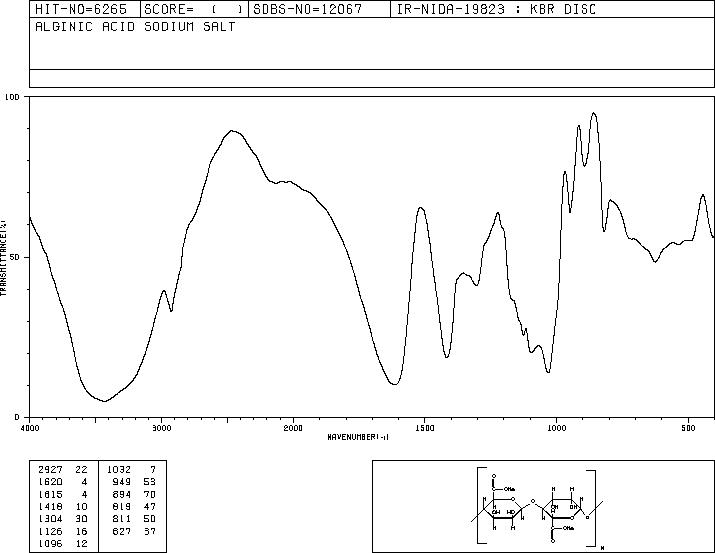Image resolution: width=715 pixels, height=553 pixels.
Task: Click the "HIT-NO=6265" header field
Action: [x=85, y=9]
